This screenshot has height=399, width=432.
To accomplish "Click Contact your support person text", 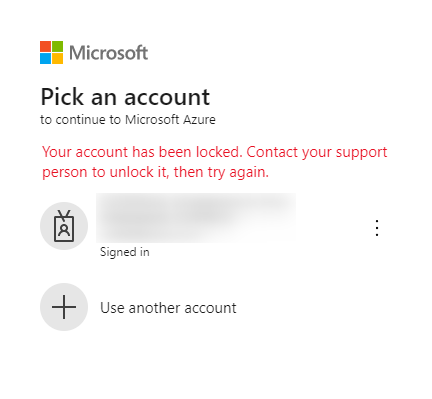I will click(x=214, y=162).
